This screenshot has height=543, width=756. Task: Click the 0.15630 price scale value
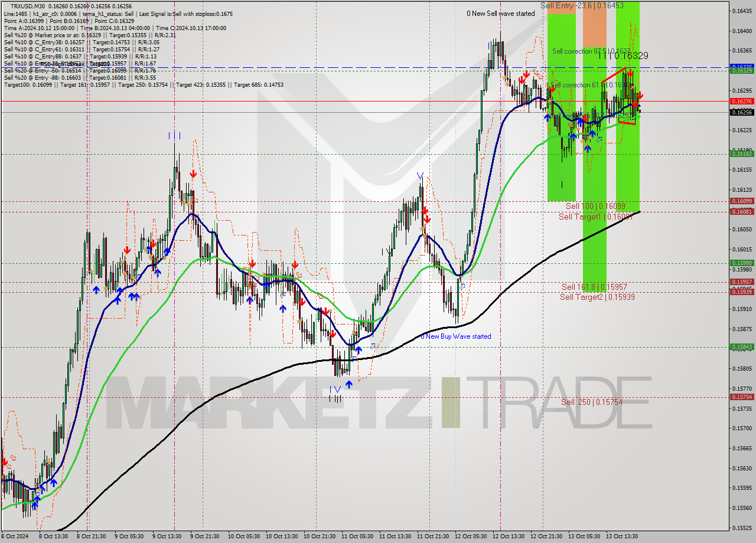tap(742, 468)
